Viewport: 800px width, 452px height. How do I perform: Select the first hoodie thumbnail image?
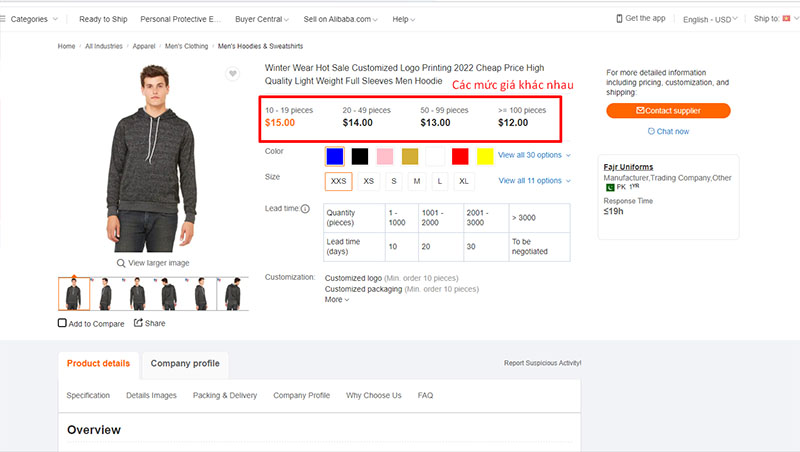pyautogui.click(x=74, y=294)
